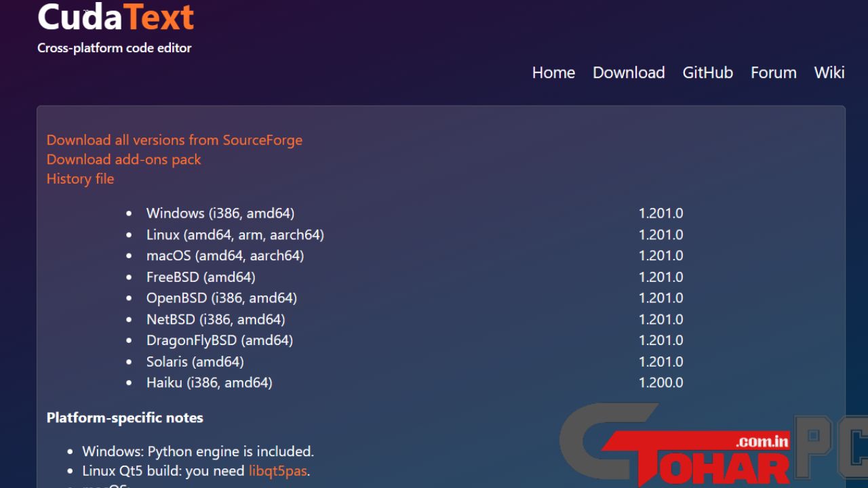Open the Wiki menu item
Image resolution: width=868 pixels, height=488 pixels.
point(829,73)
